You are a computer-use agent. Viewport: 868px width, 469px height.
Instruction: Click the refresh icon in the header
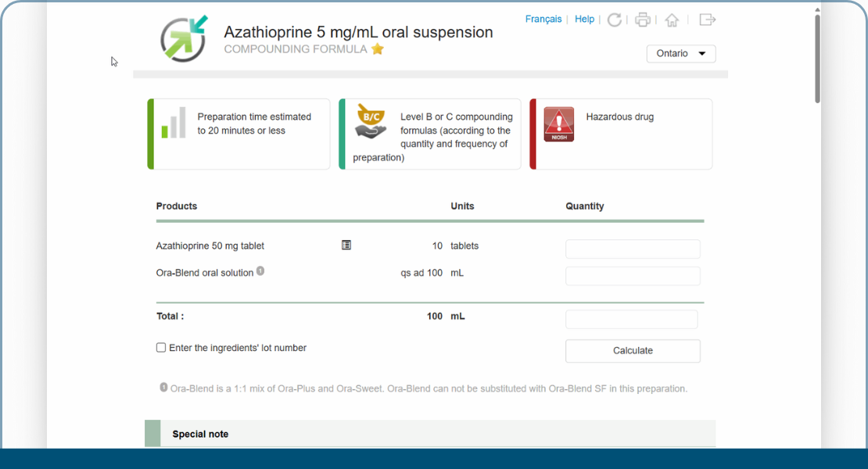[x=615, y=20]
